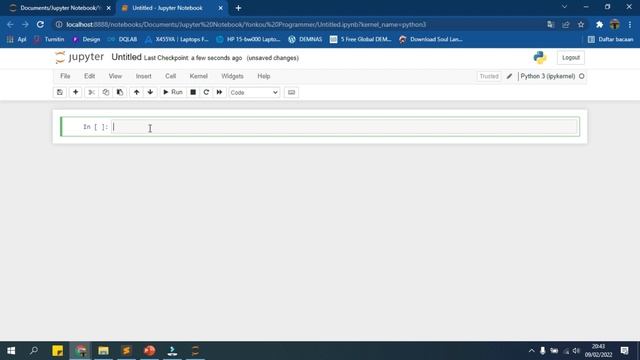The width and height of the screenshot is (640, 360).
Task: Run the current cell
Action: point(173,92)
